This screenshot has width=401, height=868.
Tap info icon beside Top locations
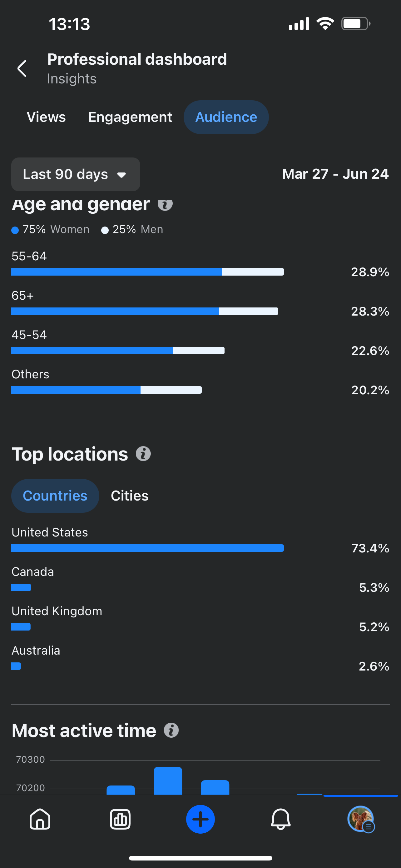point(143,454)
